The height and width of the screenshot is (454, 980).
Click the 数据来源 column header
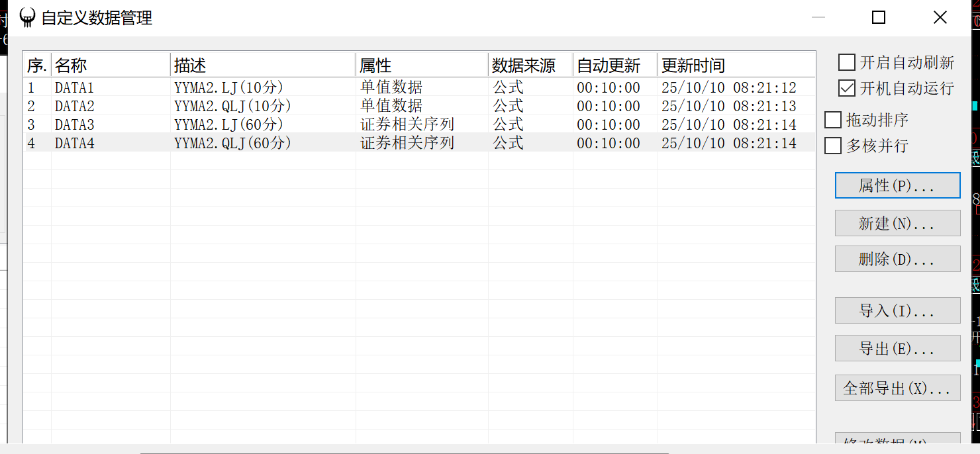pos(530,66)
